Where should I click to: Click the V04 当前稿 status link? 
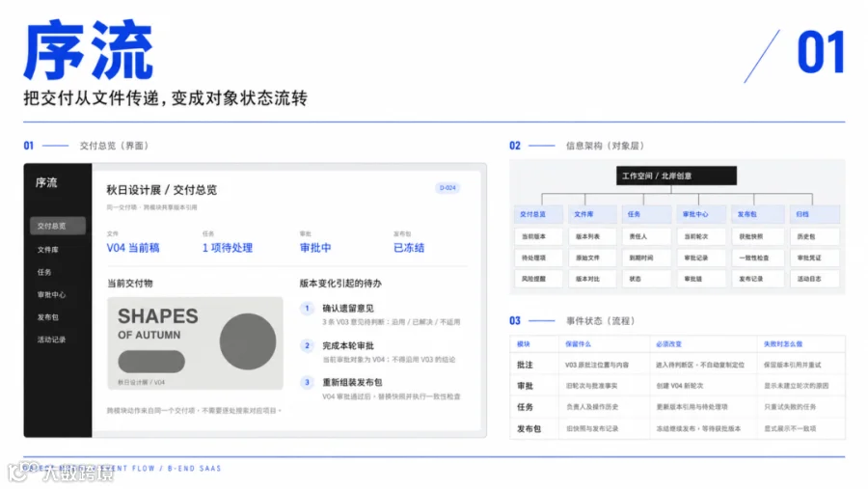pos(133,248)
